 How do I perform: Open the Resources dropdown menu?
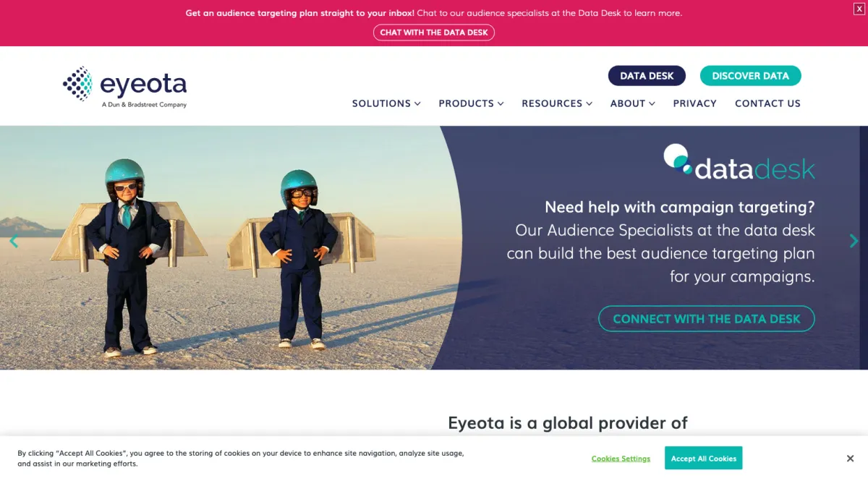click(x=557, y=103)
